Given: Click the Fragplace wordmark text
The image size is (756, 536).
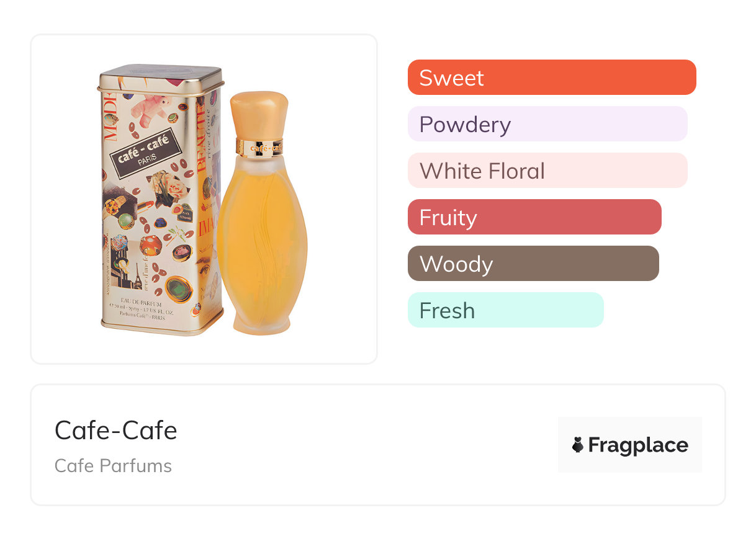Looking at the screenshot, I should pos(638,445).
